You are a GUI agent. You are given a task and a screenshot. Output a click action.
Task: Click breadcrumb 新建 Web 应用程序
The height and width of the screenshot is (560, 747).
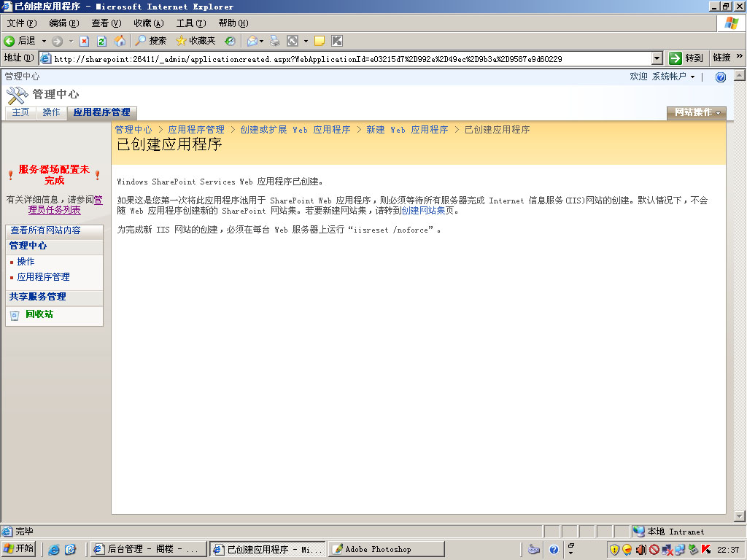pos(407,130)
